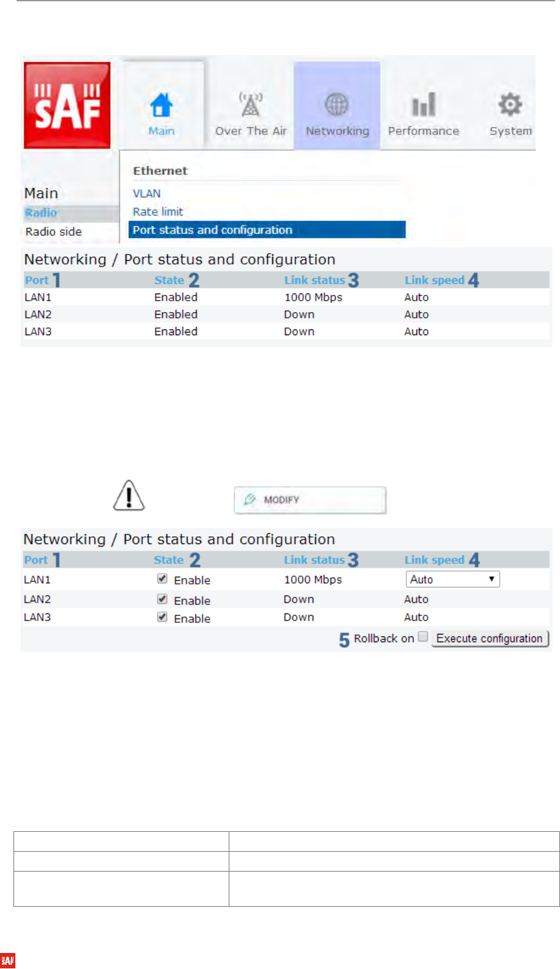The image size is (560, 969).
Task: Open the LAN1 Link speed Auto dropdown
Action: click(x=453, y=579)
